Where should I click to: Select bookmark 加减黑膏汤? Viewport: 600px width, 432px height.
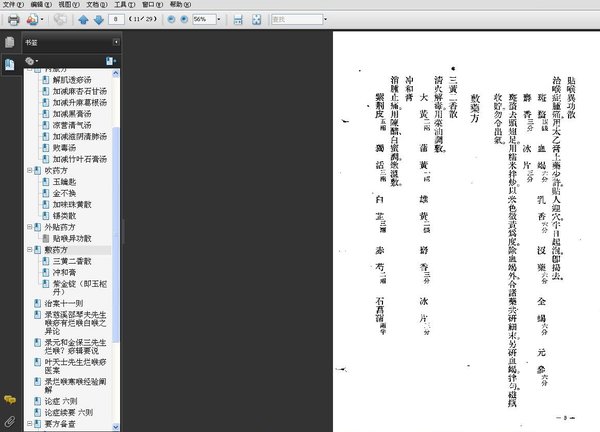72,114
